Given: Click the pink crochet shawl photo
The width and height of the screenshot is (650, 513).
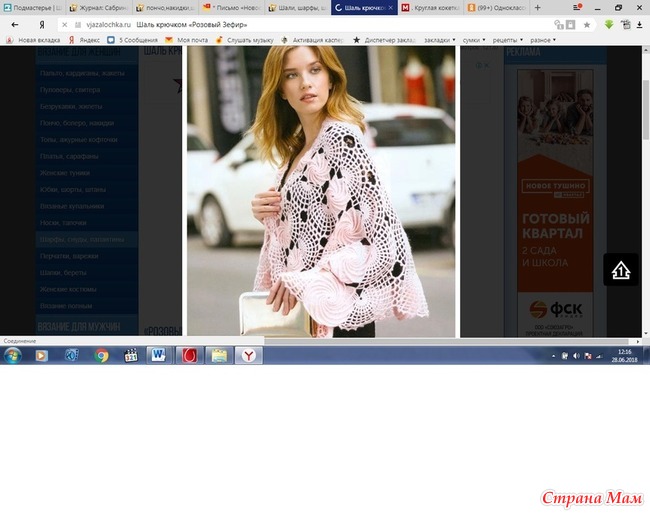Looking at the screenshot, I should pyautogui.click(x=321, y=190).
